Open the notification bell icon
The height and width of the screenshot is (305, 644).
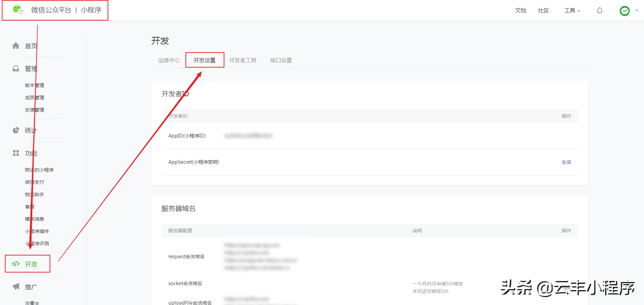click(599, 10)
